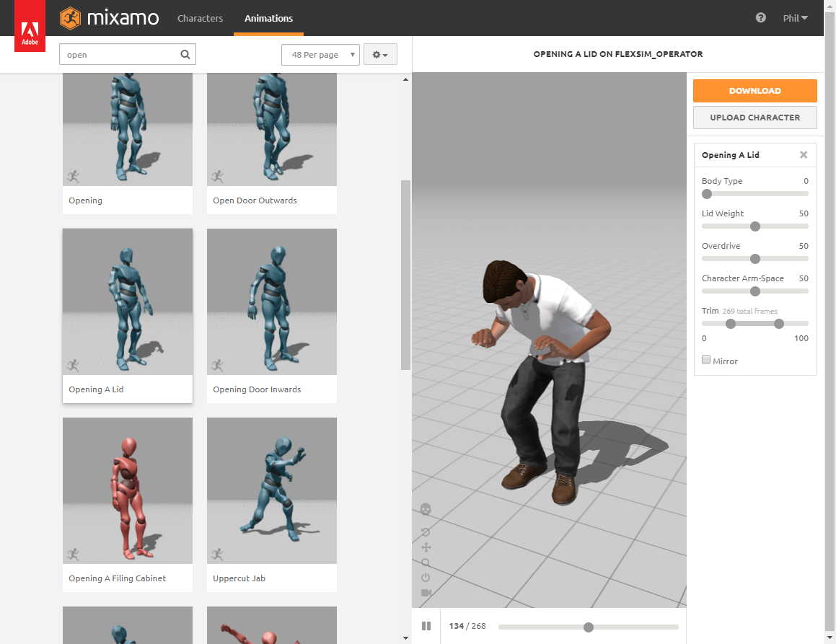Click the Lid Weight slider handle

coord(755,226)
